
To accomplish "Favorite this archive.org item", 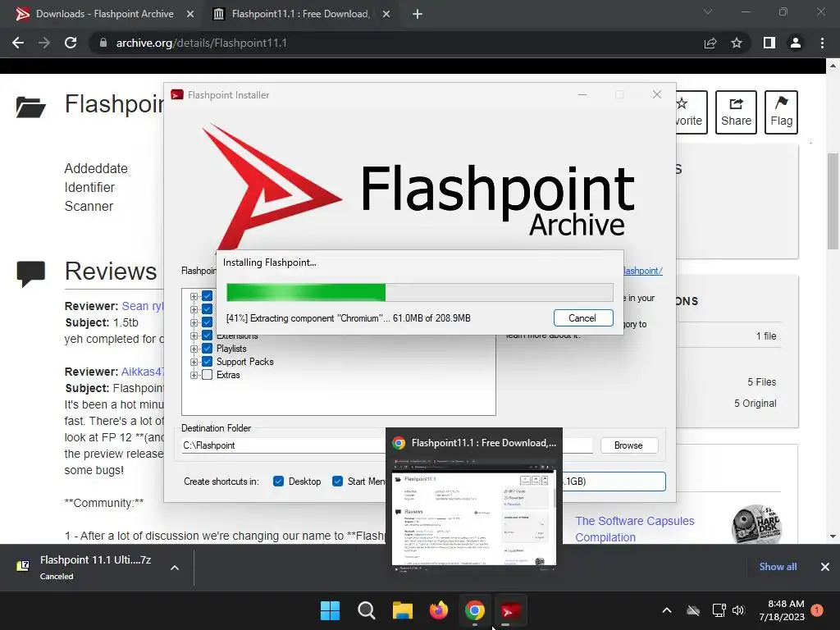I will [691, 112].
